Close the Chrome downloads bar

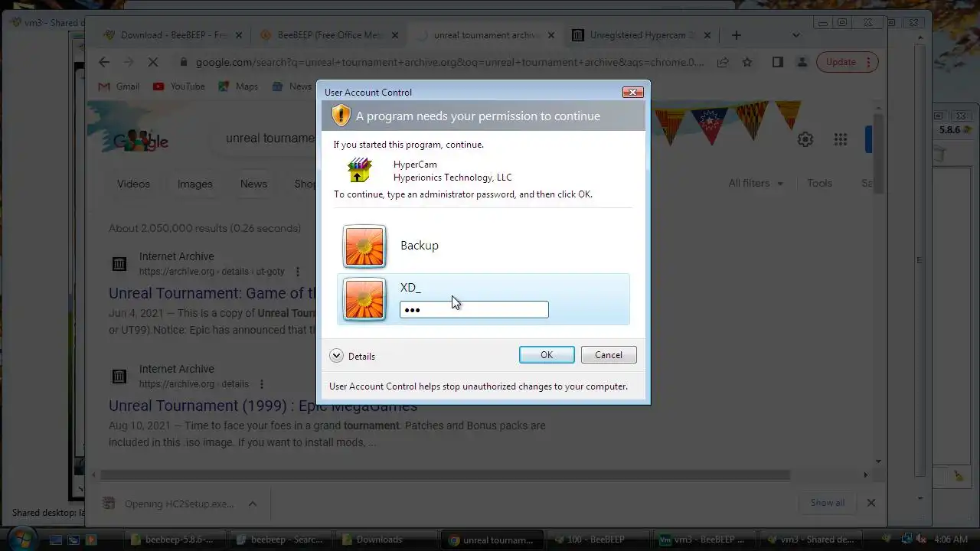871,503
